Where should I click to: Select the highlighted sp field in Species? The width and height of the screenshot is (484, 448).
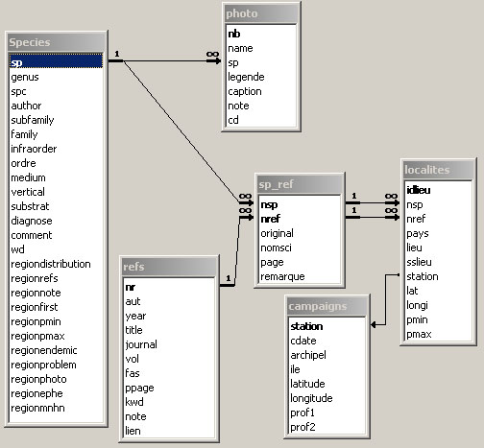click(56, 61)
